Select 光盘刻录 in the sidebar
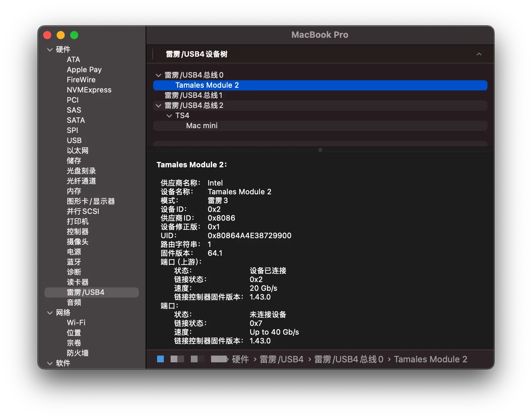The image size is (532, 419). [81, 171]
